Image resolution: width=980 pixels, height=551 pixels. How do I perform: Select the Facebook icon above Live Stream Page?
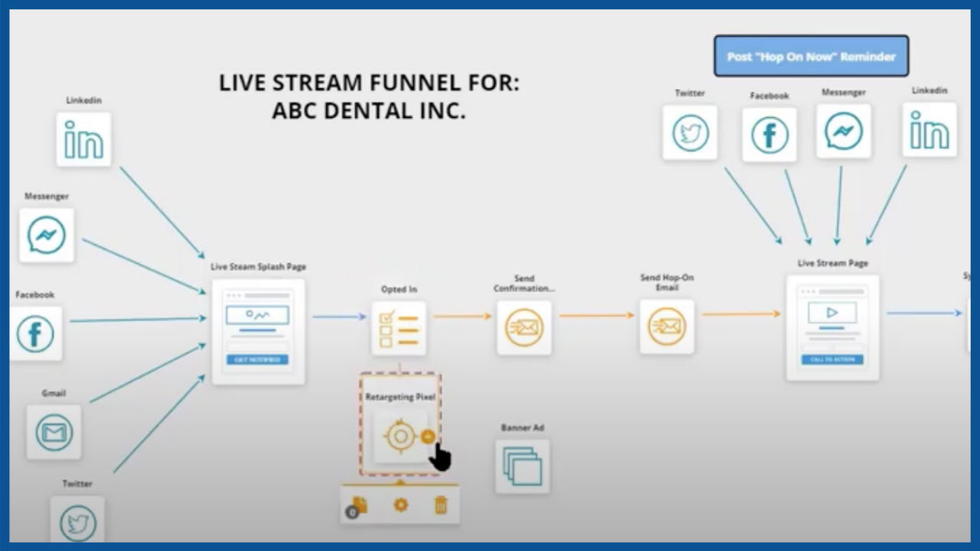coord(769,135)
